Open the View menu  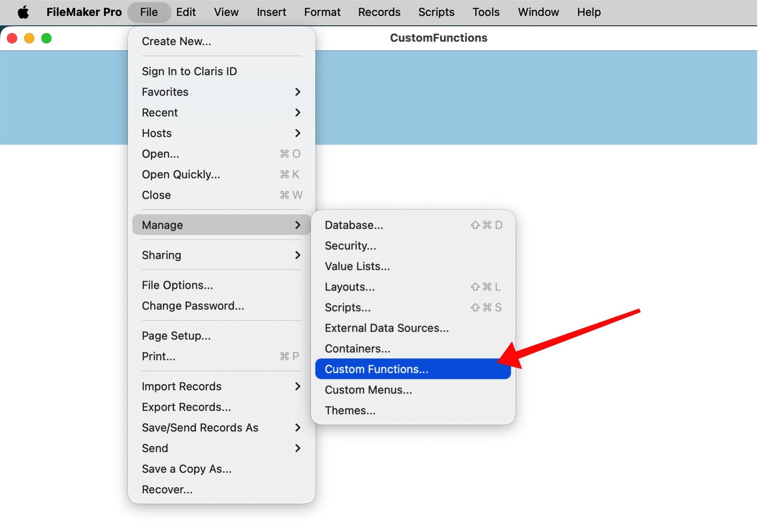tap(226, 12)
